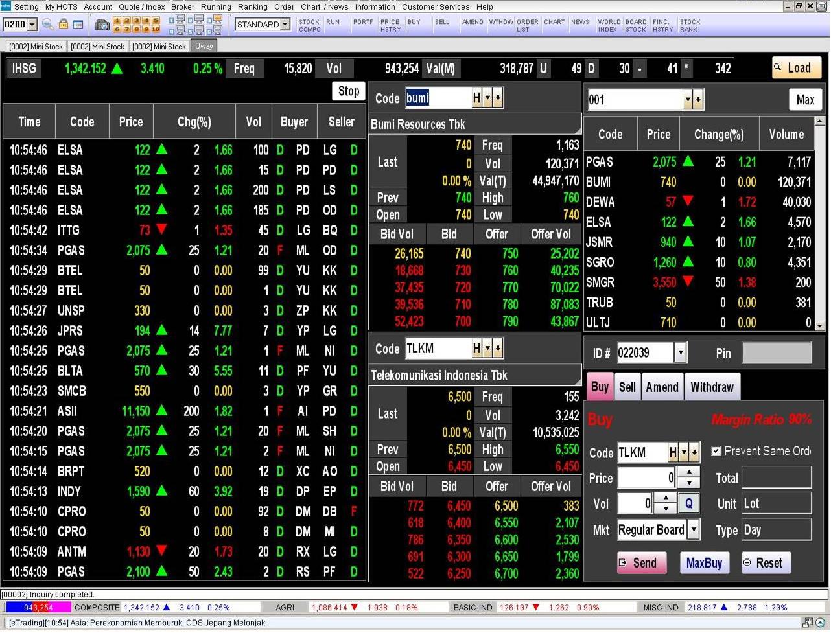Open WORLD INDEX toolbar item
The image size is (831, 644).
click(609, 25)
